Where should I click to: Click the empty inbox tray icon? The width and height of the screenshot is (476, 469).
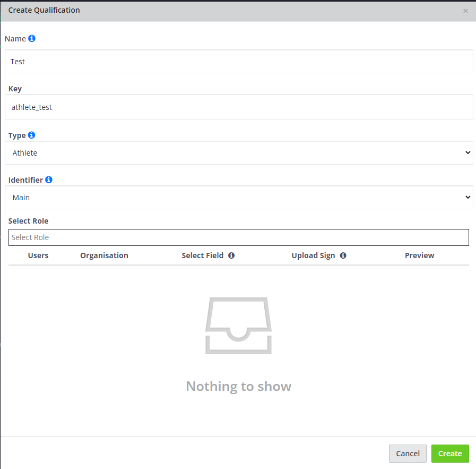(239, 325)
